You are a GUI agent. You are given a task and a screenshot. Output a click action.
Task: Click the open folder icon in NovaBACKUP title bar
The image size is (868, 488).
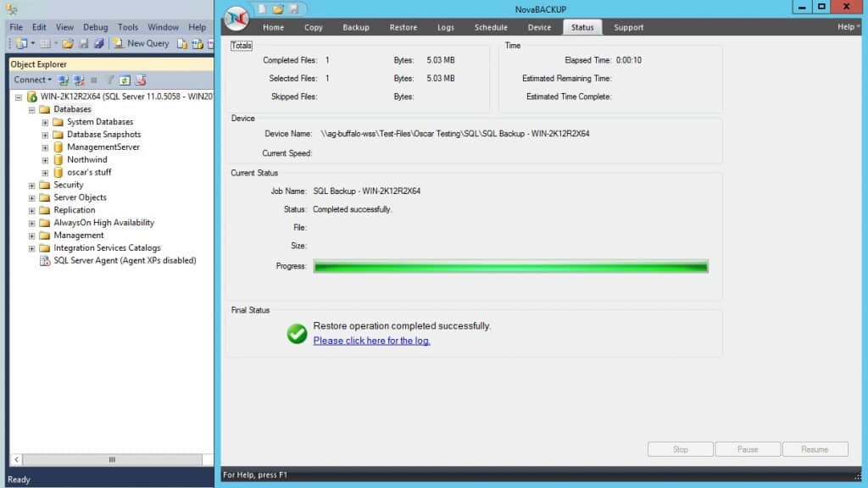point(278,8)
